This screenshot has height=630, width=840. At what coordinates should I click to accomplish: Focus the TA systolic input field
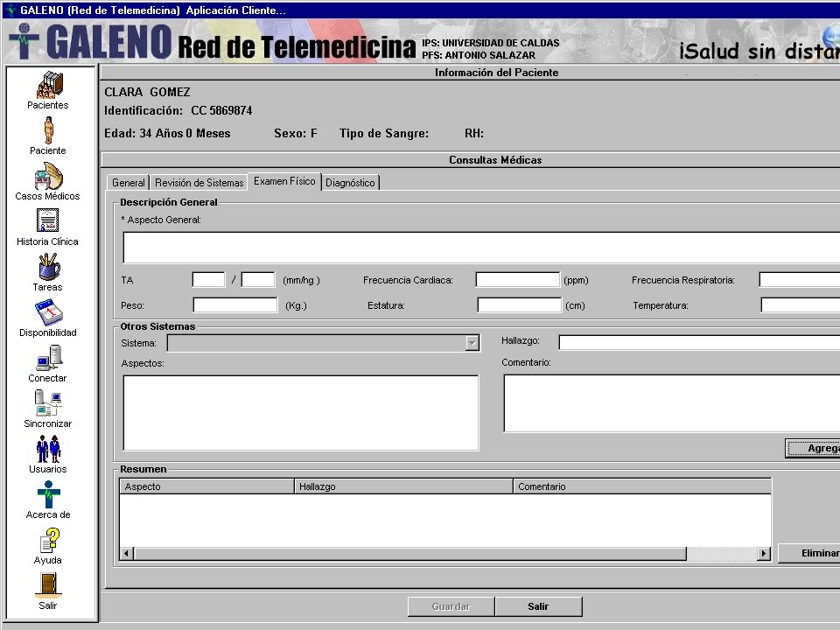tap(208, 280)
